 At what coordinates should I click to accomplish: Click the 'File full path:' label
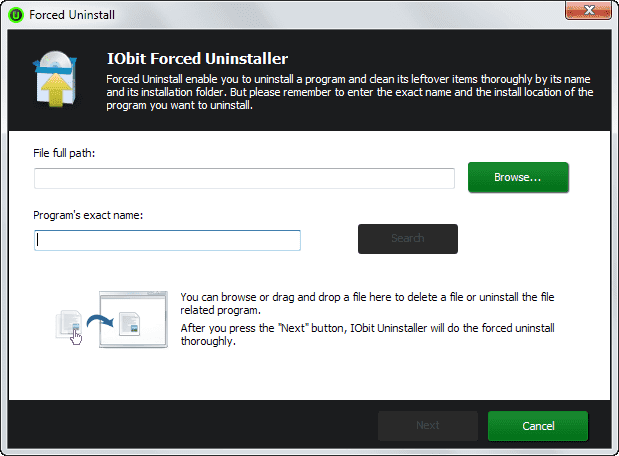[x=64, y=153]
